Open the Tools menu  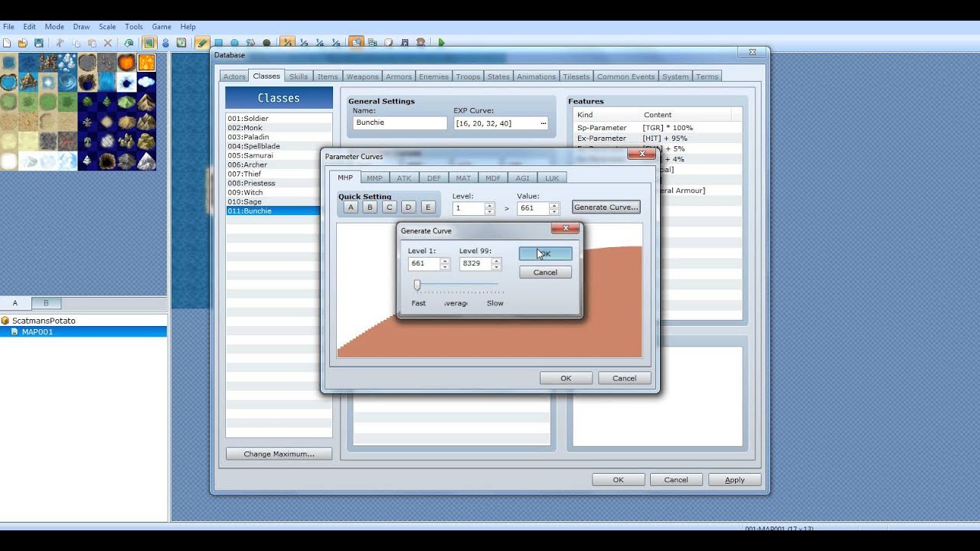pos(134,27)
